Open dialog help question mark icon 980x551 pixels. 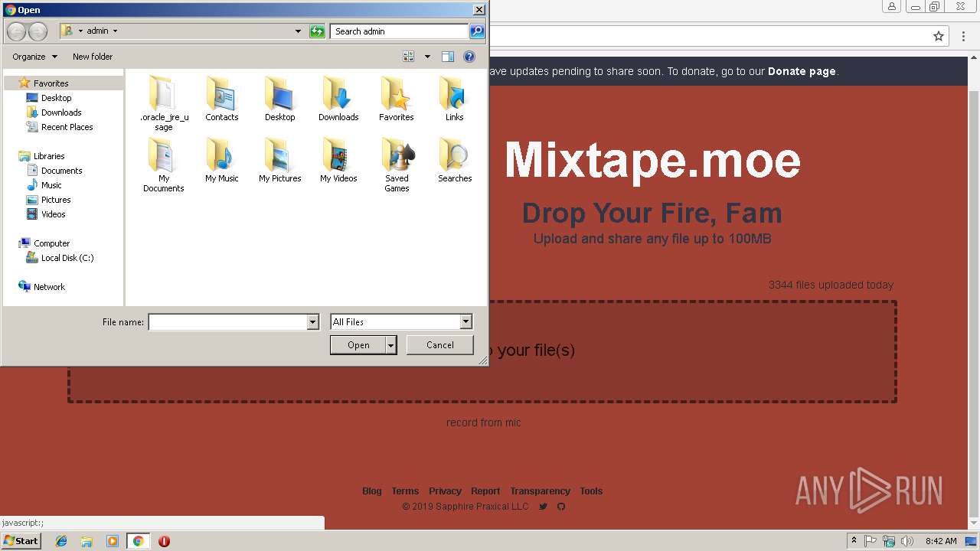469,57
